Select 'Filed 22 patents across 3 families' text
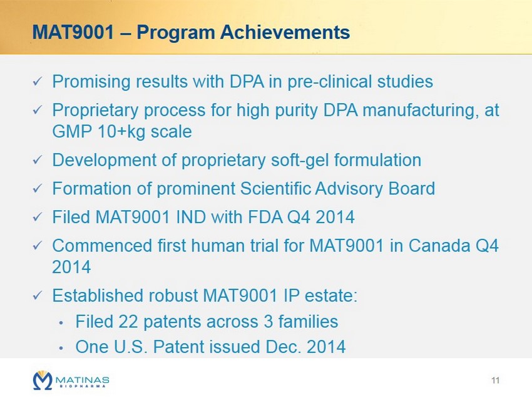532x399 pixels. pos(207,322)
